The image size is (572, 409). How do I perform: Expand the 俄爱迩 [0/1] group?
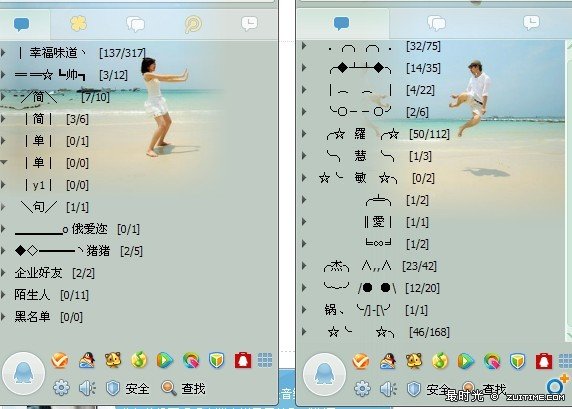3,229
